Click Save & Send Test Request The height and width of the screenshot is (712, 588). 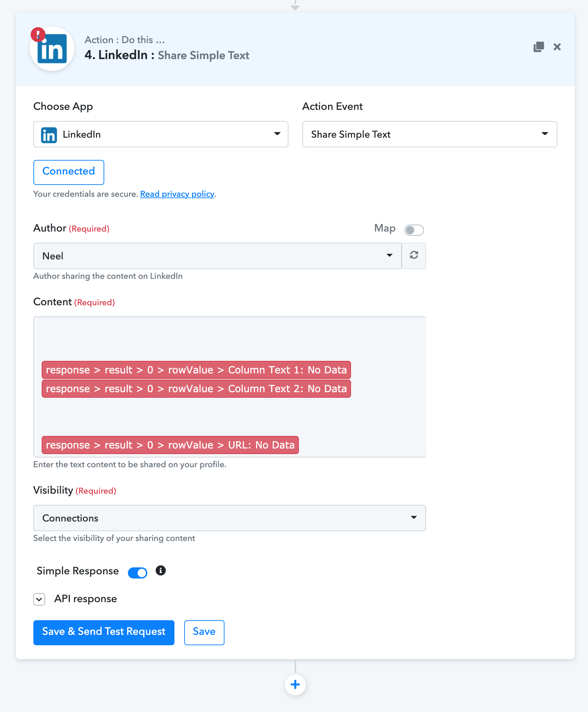pos(104,632)
